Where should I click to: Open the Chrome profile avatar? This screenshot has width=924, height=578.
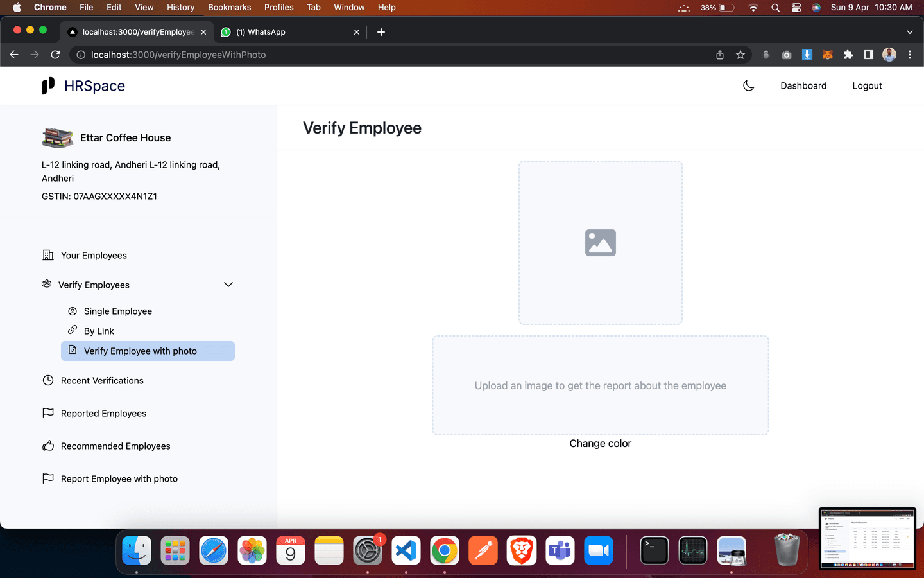pyautogui.click(x=889, y=55)
